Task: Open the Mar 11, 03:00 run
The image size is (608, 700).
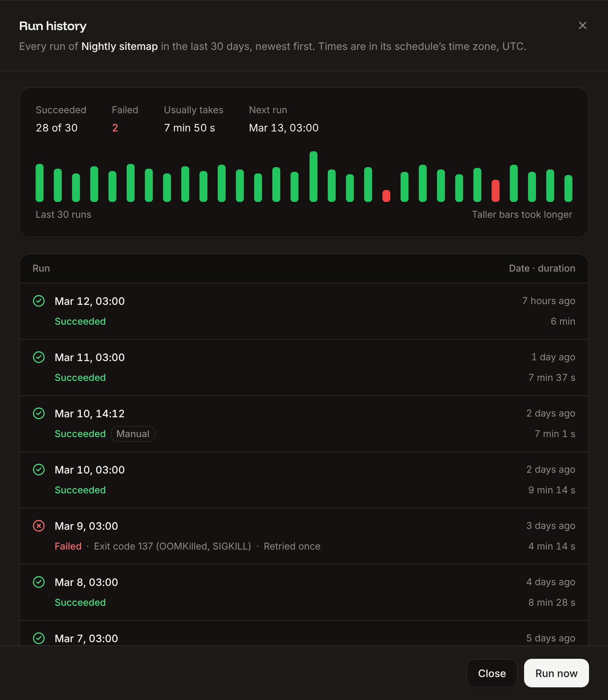Action: point(304,367)
